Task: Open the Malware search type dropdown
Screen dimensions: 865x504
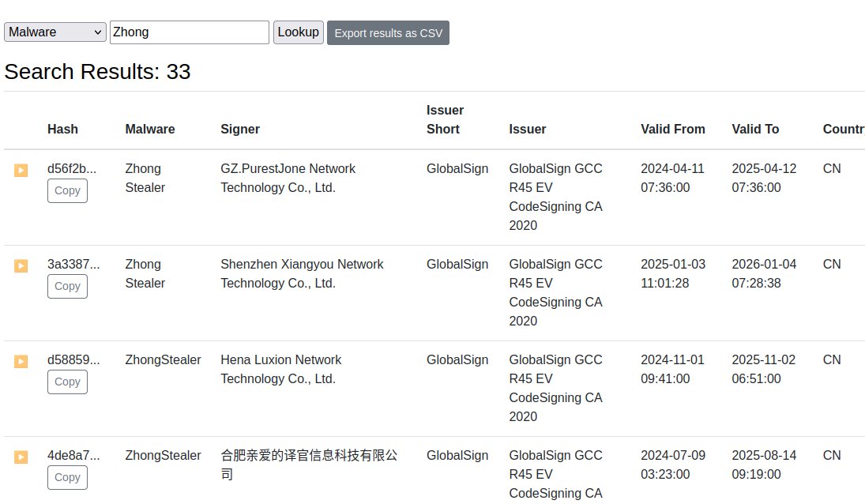Action: coord(55,32)
